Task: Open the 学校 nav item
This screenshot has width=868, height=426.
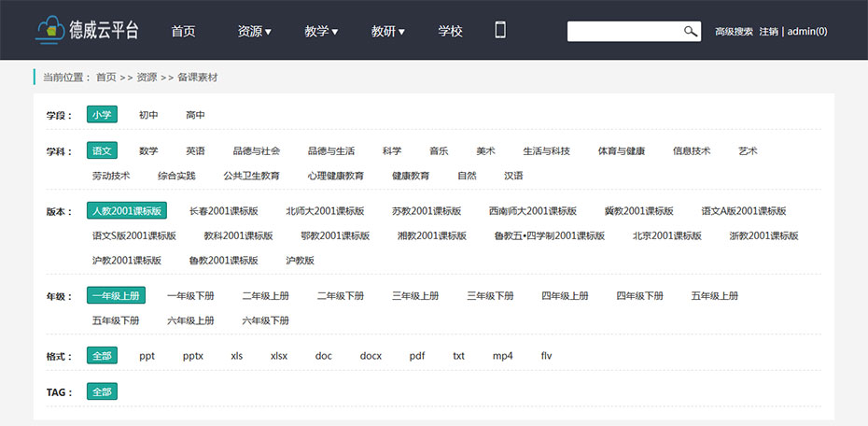Action: click(451, 31)
